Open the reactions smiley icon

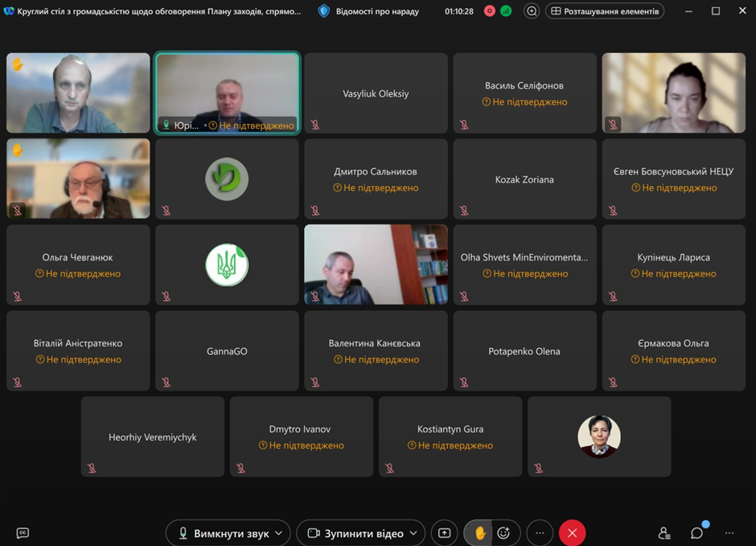(504, 533)
